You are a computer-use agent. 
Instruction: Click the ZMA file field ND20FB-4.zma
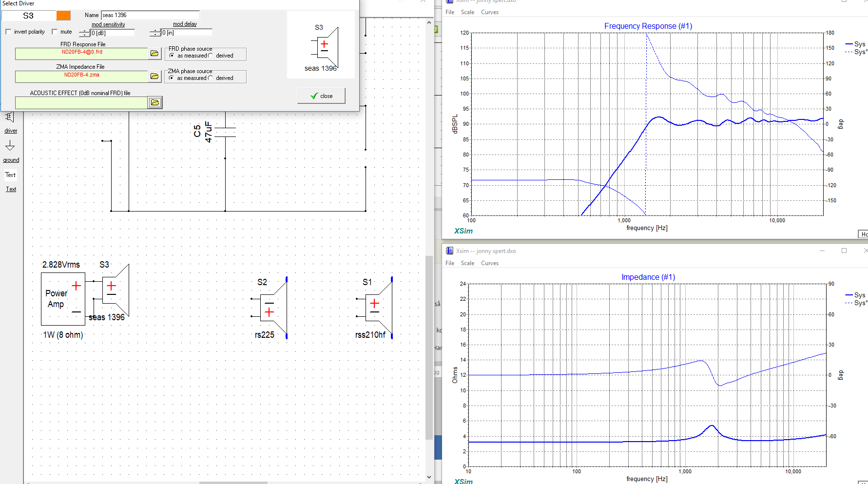pos(81,76)
